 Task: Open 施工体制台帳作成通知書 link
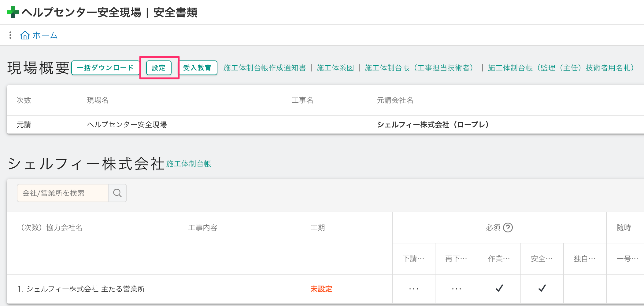click(265, 68)
